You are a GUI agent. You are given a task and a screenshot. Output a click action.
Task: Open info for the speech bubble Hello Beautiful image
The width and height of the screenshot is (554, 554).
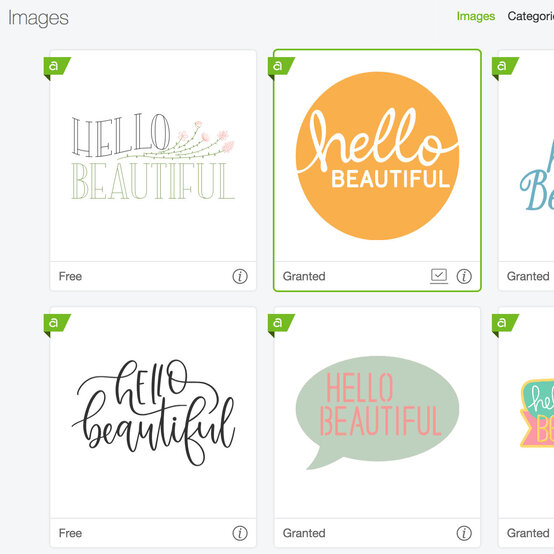pos(464,533)
